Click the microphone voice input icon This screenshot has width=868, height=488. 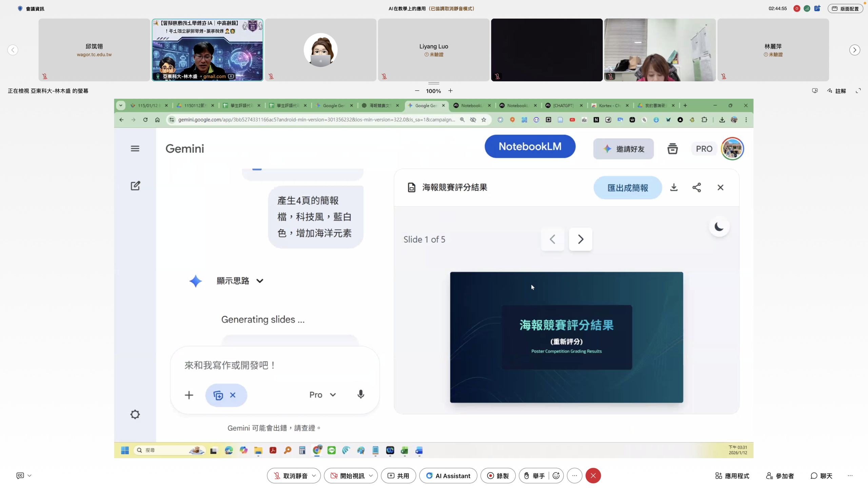(x=361, y=394)
